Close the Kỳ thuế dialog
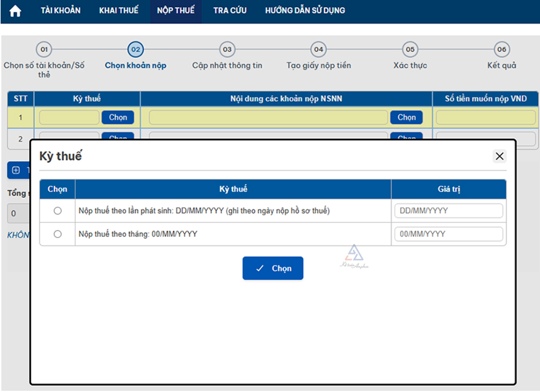Screen dimensions: 540x392 click(x=499, y=156)
